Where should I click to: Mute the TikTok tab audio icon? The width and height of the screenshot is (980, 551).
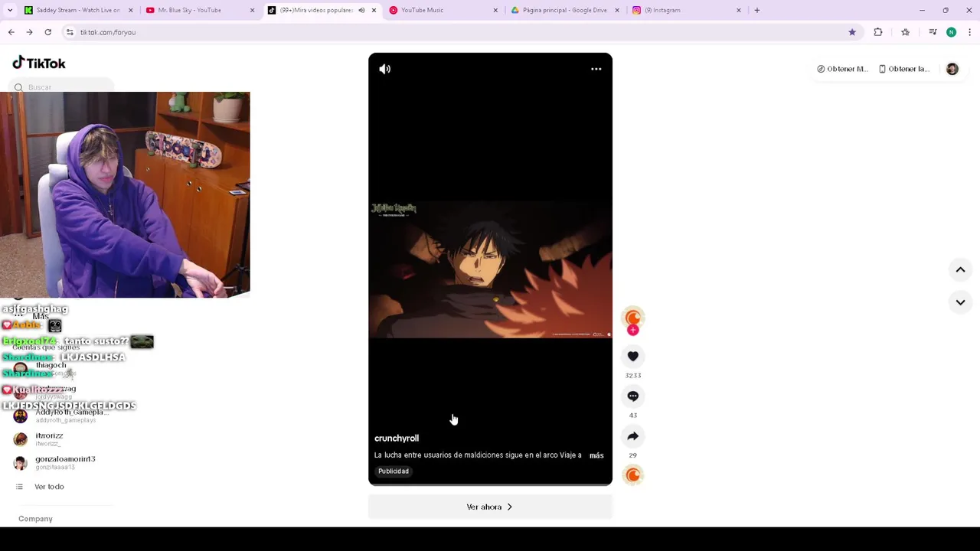(x=361, y=10)
